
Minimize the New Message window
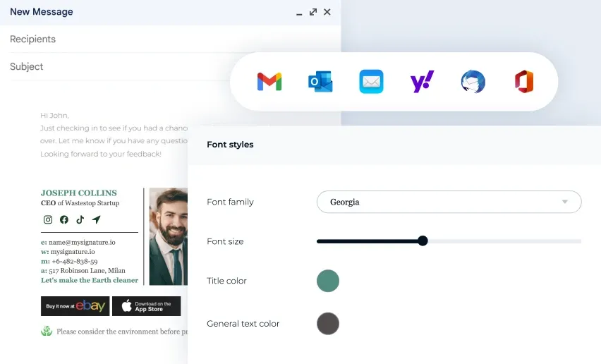tap(299, 14)
